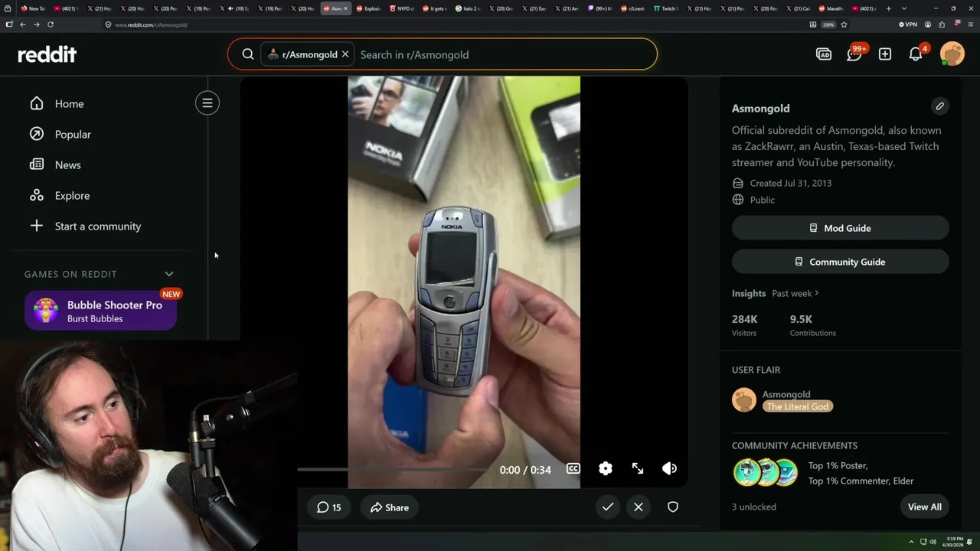Select Start a community
This screenshot has width=980, height=551.
pos(100,226)
